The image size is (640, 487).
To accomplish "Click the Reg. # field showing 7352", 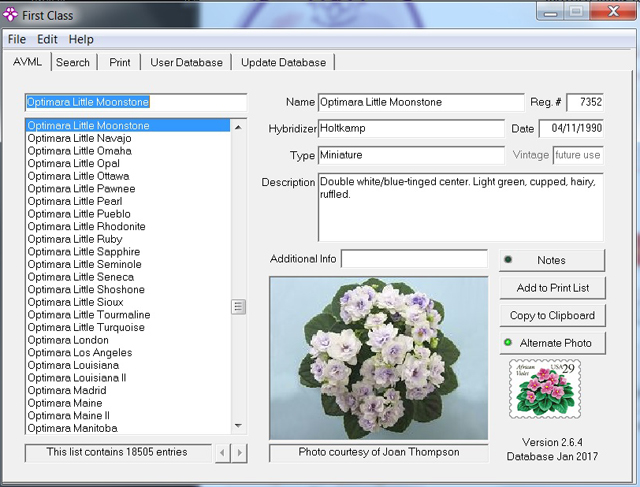I will [585, 102].
